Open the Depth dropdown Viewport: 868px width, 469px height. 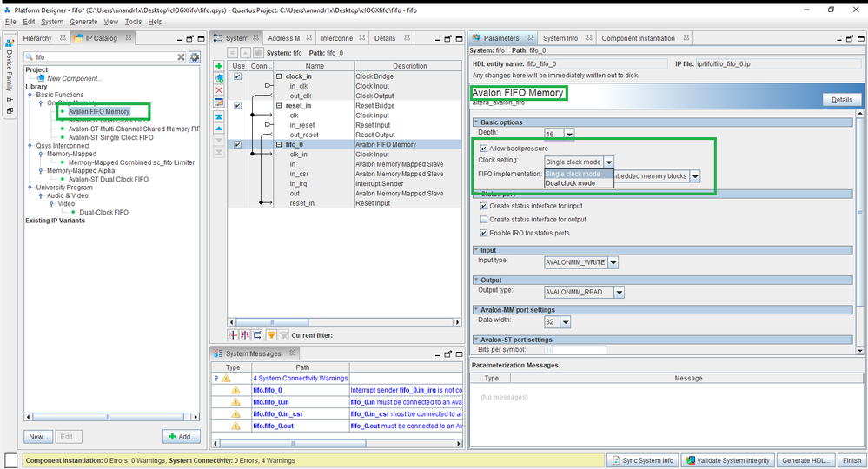(x=569, y=135)
